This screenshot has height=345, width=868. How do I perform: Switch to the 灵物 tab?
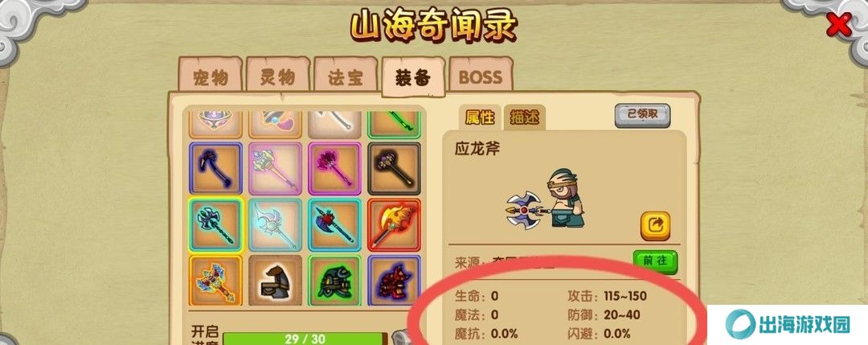[277, 75]
